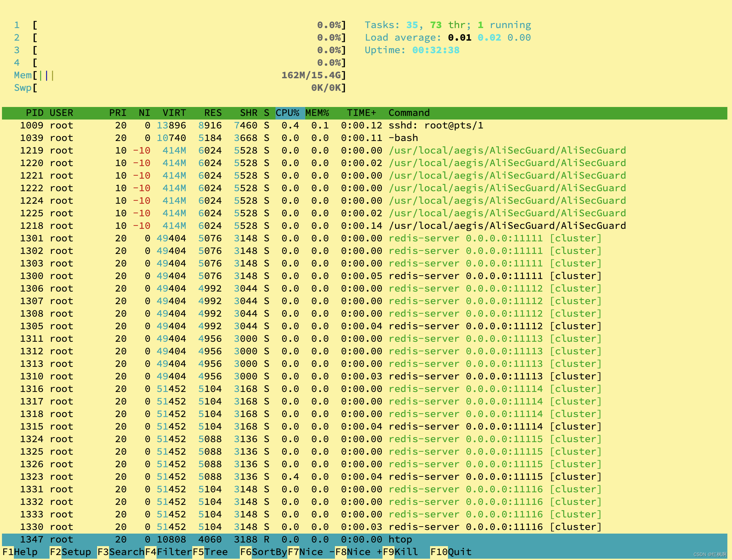Sort by the Command column header
Image resolution: width=732 pixels, height=560 pixels.
pyautogui.click(x=409, y=113)
